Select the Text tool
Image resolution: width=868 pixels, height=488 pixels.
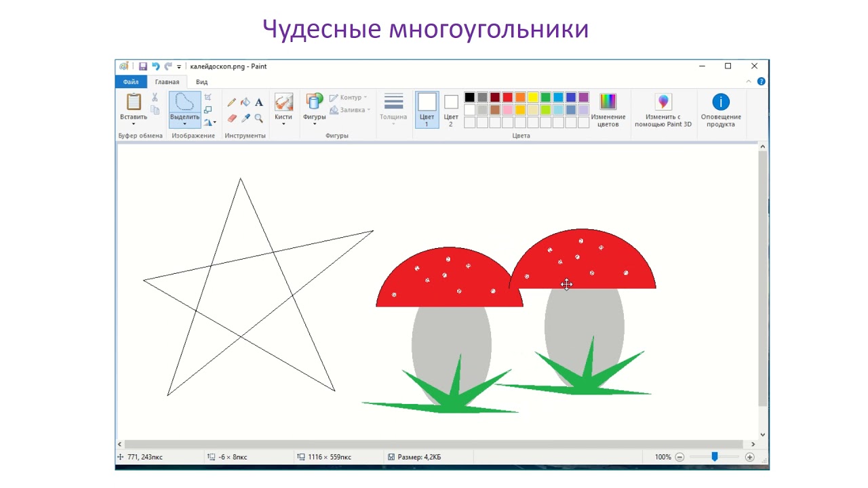pos(259,102)
